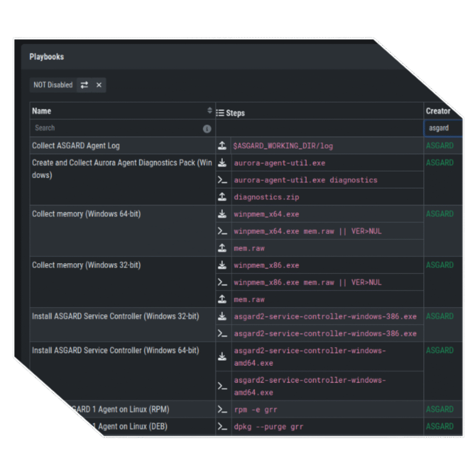476x476 pixels.
Task: Remove the NOT Disabled filter with X
Action: click(99, 85)
